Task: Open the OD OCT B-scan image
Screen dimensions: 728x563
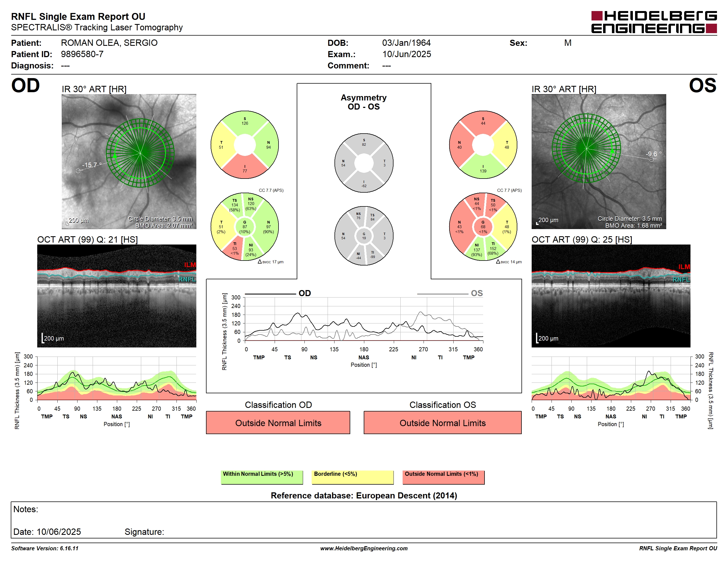Action: (x=117, y=296)
